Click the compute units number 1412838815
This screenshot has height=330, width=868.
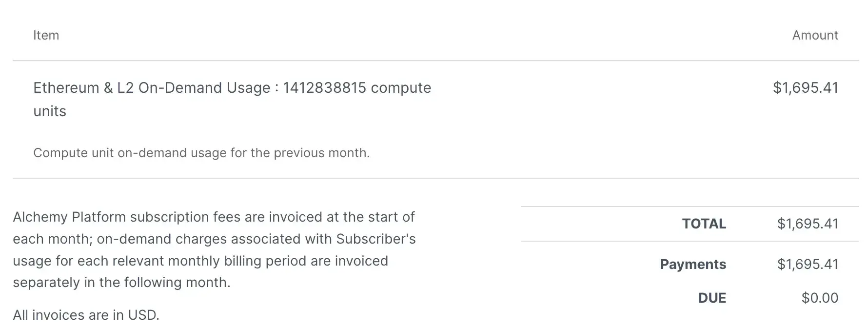[324, 88]
